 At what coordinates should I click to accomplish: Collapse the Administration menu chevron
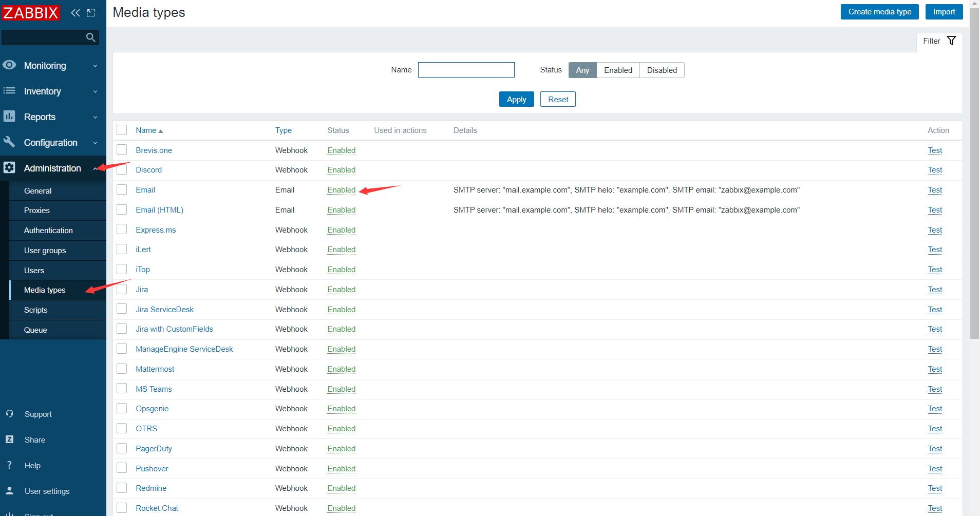[x=95, y=168]
